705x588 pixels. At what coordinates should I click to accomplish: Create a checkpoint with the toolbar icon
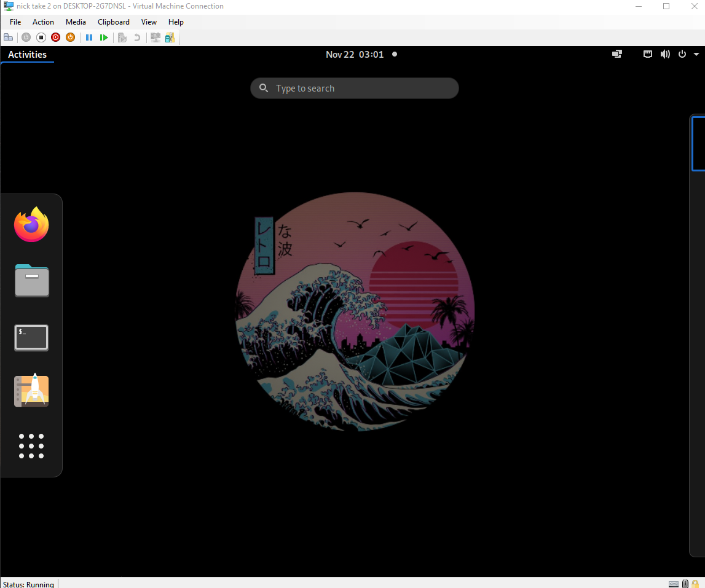[122, 37]
